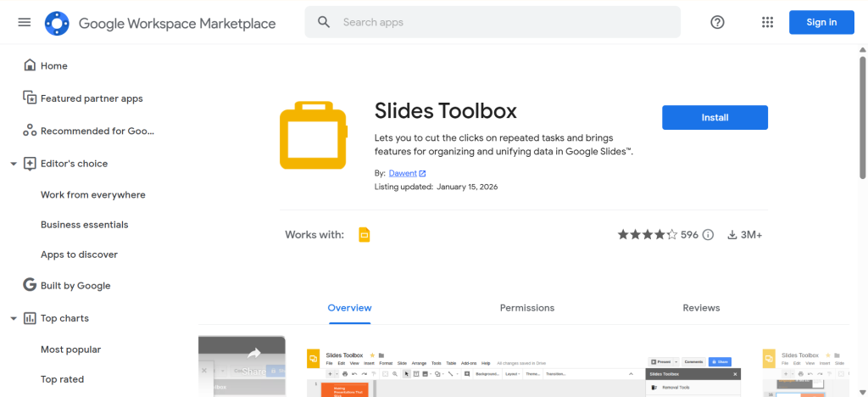The height and width of the screenshot is (397, 868).
Task: Open the hamburger main menu
Action: pyautogui.click(x=25, y=22)
